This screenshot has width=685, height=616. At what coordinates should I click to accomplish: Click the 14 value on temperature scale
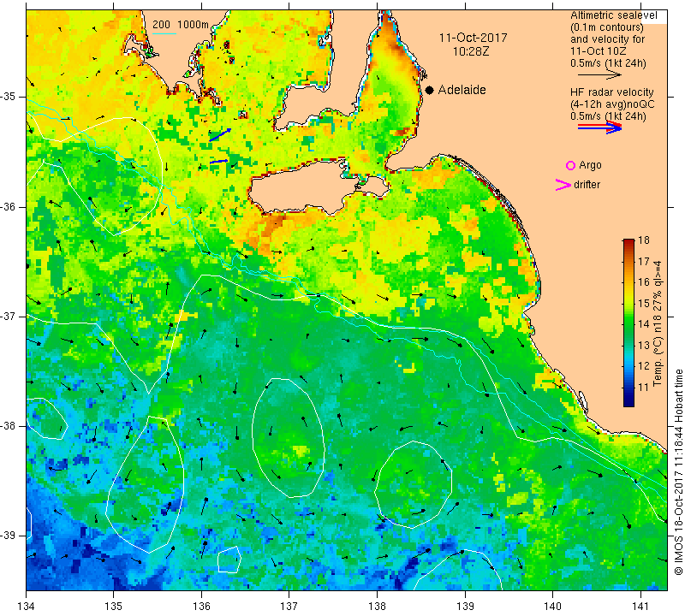[x=644, y=324]
